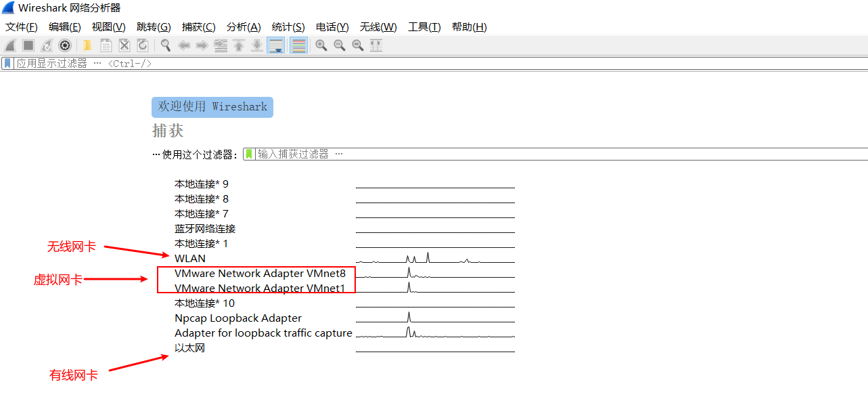This screenshot has height=403, width=868.
Task: Select interface 本地连接* 8
Action: (x=202, y=198)
